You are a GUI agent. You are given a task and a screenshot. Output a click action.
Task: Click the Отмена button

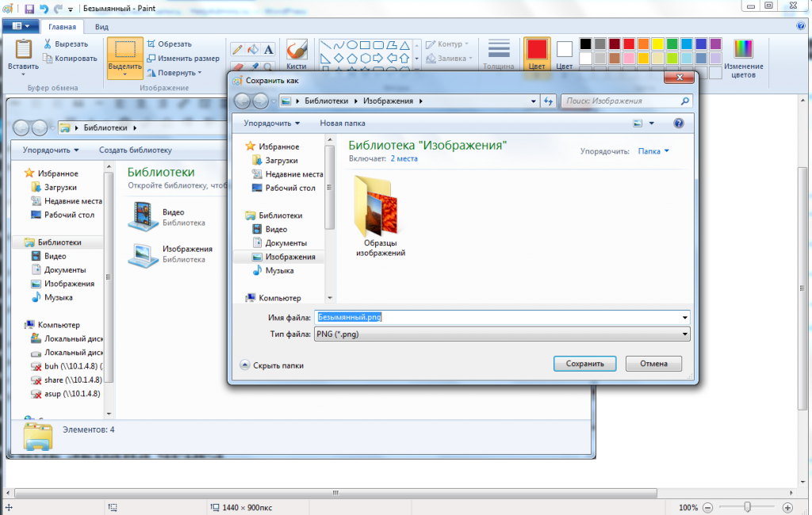653,364
